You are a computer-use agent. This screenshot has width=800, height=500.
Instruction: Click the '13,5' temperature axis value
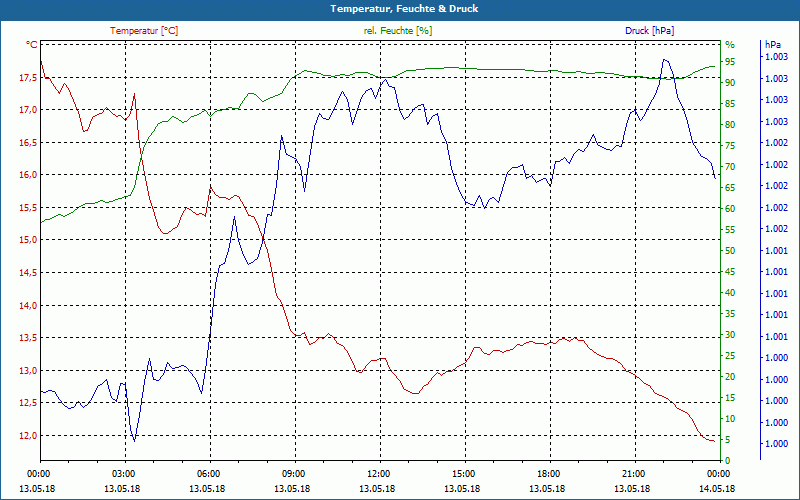[x=29, y=338]
